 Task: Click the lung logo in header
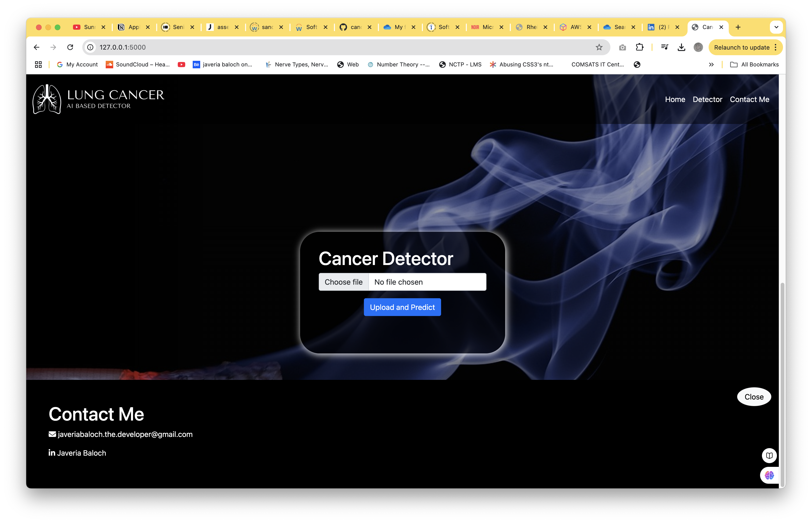pyautogui.click(x=47, y=99)
